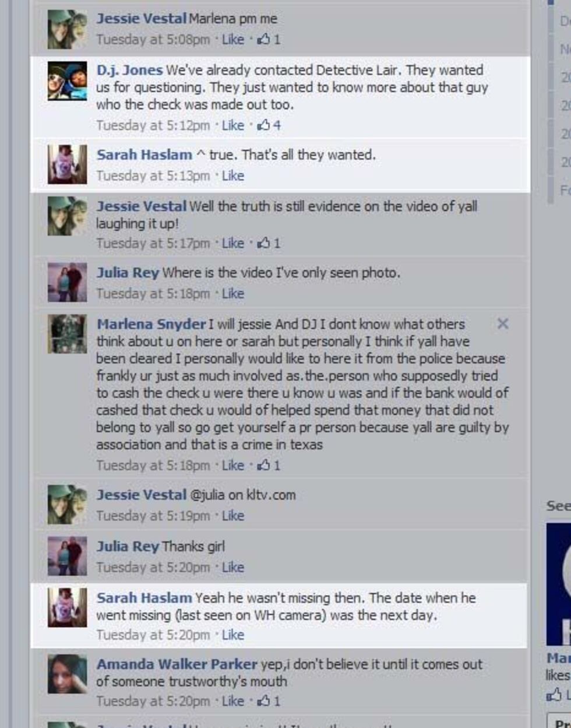Open Sarah Haslam's name on 5:20pm comment

coord(144,598)
